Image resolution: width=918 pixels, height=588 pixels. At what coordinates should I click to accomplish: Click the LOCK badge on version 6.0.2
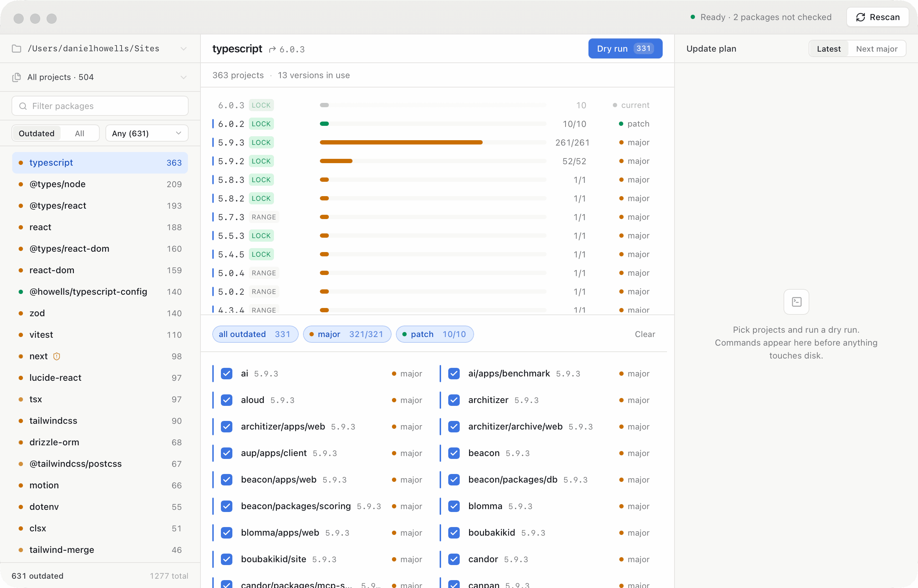(261, 124)
